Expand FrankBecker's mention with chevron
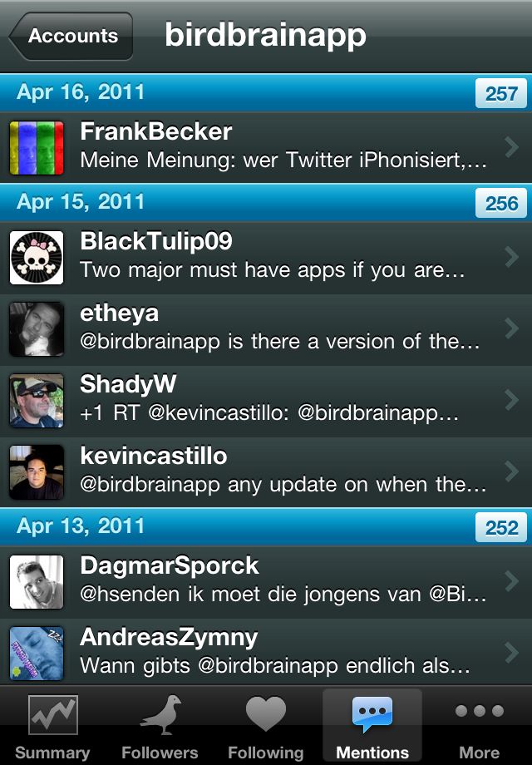532x765 pixels. (x=511, y=147)
